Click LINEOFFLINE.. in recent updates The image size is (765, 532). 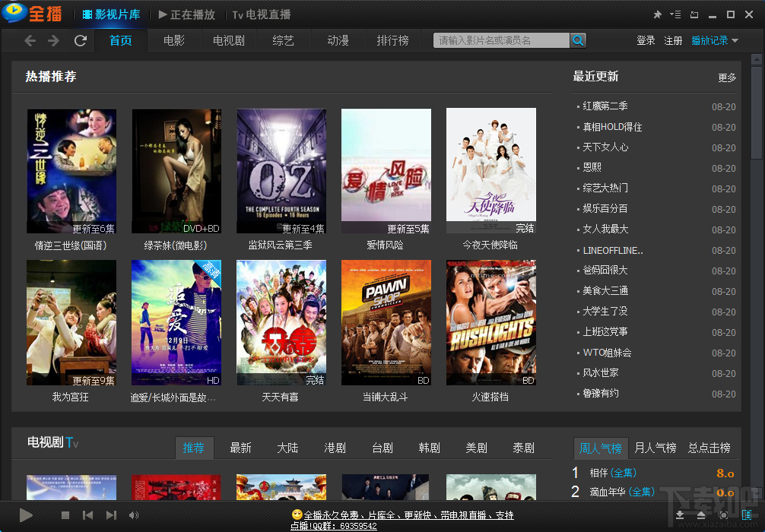[x=613, y=251]
